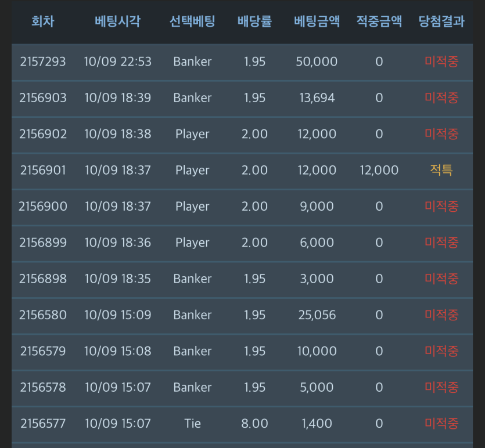Click the bet amount 3,000
Image resolution: width=485 pixels, height=448 pixels.
pos(317,279)
